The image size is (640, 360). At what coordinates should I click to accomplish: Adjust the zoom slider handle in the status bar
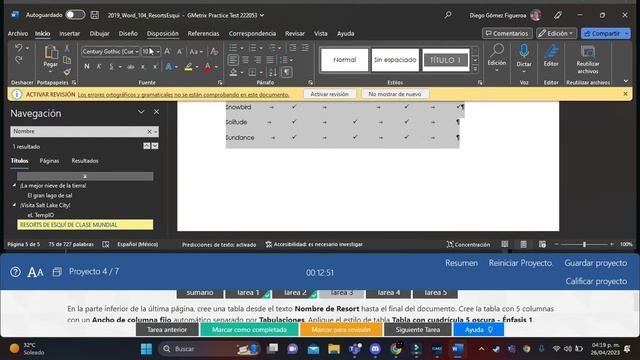[x=584, y=244]
